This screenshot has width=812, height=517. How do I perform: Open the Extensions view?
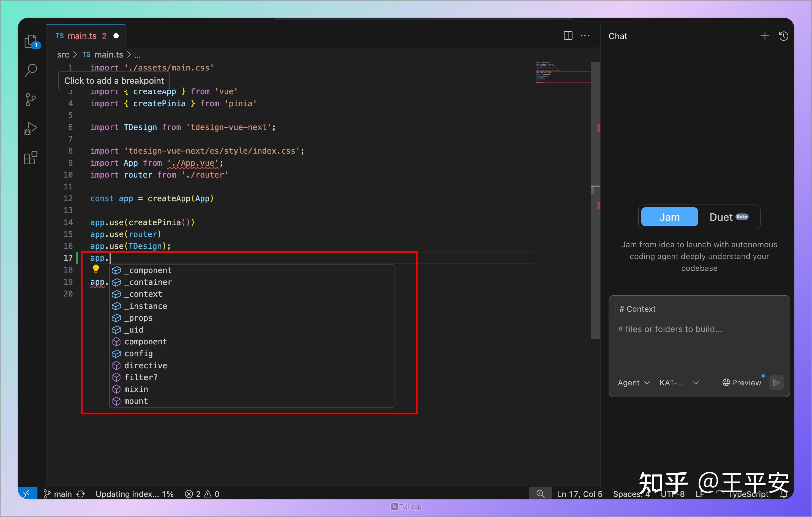(31, 158)
